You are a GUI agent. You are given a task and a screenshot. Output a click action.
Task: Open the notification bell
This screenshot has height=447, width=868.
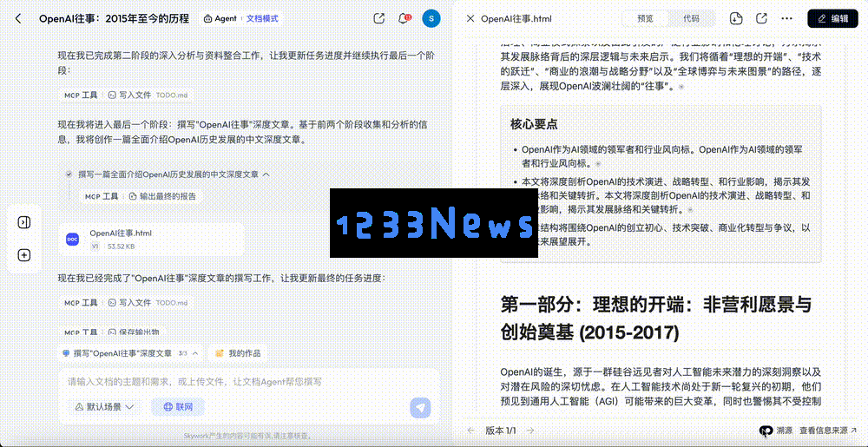pyautogui.click(x=404, y=18)
